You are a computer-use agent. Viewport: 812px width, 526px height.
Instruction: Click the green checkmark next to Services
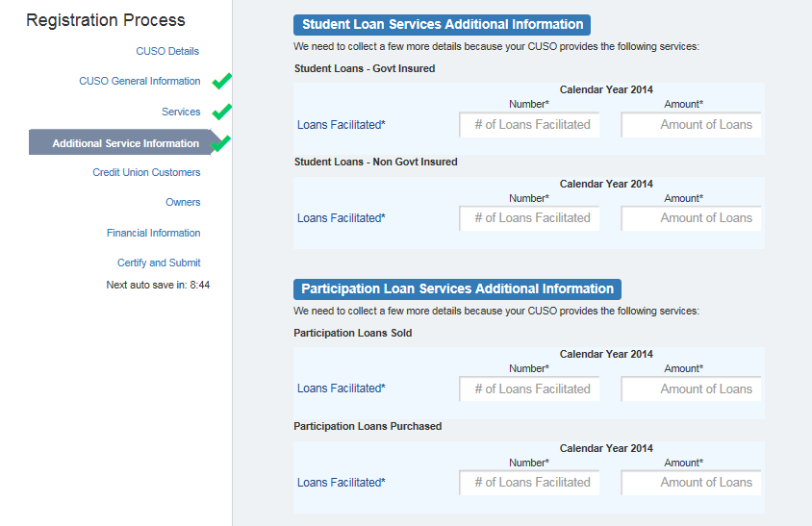222,112
